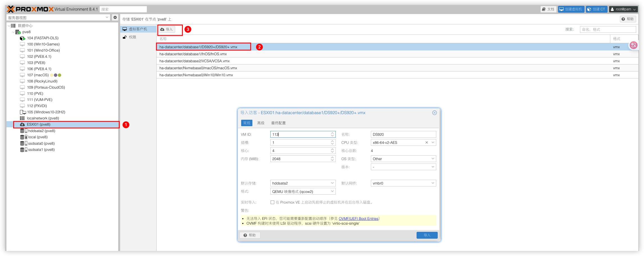Open the qcow2 format dropdown
This screenshot has width=644, height=256.
click(x=332, y=191)
